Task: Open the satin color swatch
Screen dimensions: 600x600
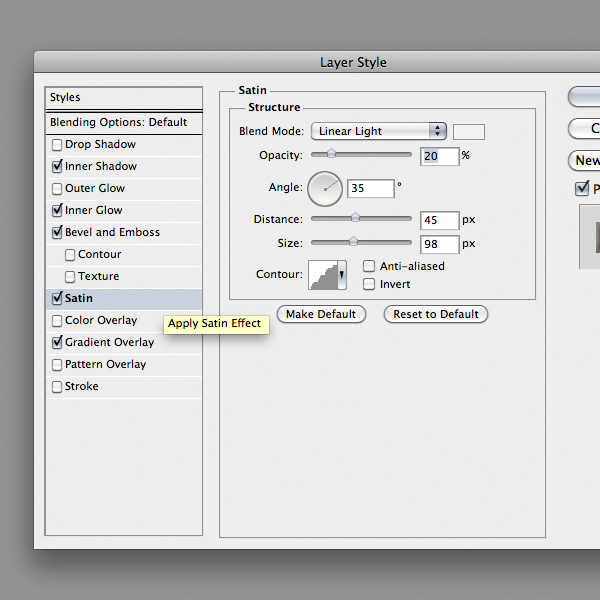Action: [x=469, y=132]
